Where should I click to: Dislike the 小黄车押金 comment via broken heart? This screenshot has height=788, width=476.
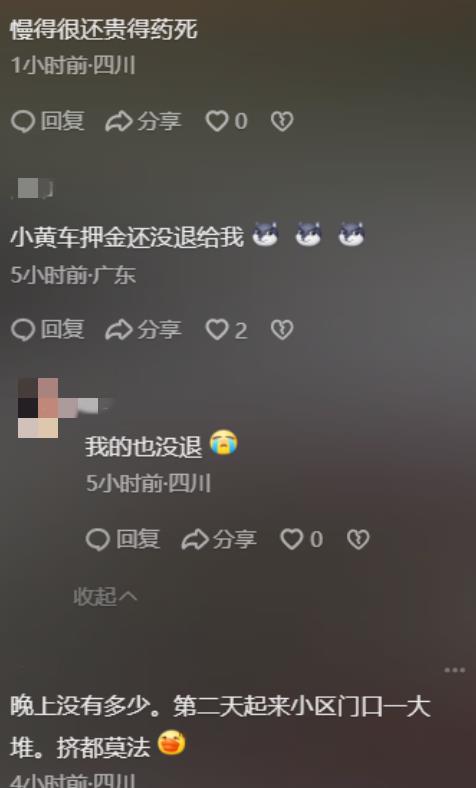click(282, 330)
